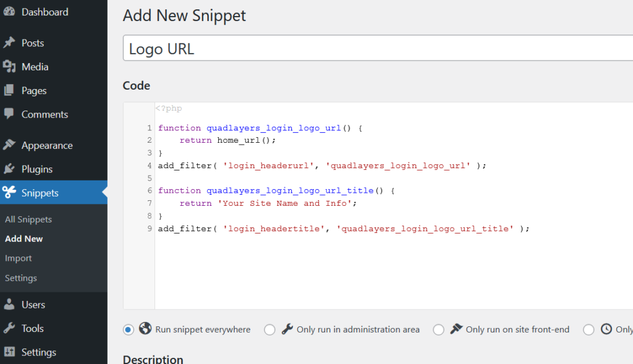Screen dimensions: 633x364
Task: Click the Appearance paintbrush icon
Action: pyautogui.click(x=9, y=145)
